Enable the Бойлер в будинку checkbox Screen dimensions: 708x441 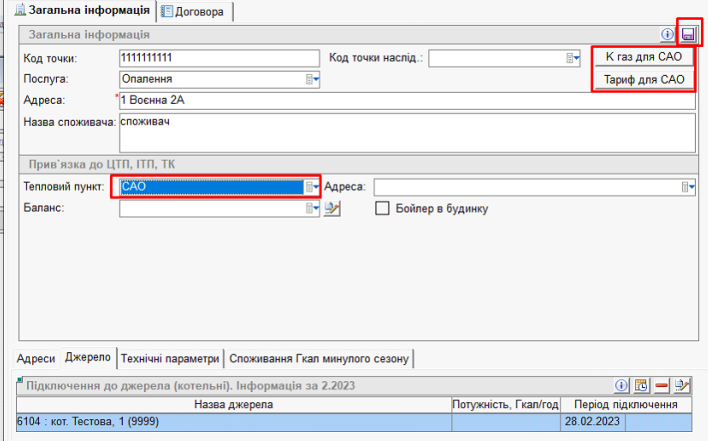pyautogui.click(x=381, y=208)
